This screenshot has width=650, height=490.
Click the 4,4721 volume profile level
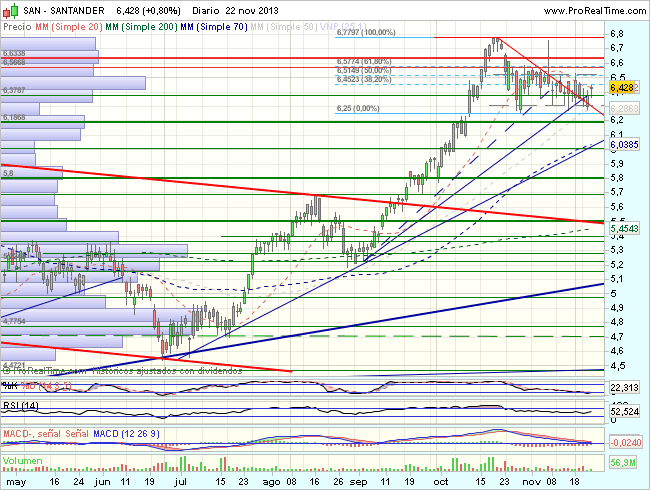coord(14,366)
